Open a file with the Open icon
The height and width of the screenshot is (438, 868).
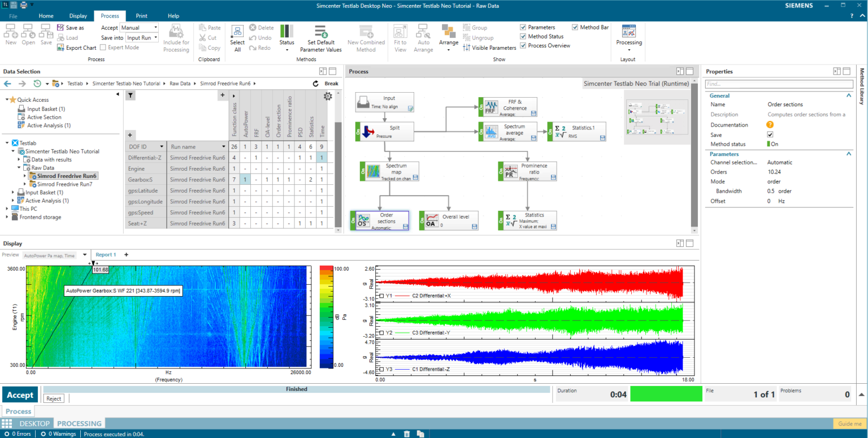pos(28,35)
